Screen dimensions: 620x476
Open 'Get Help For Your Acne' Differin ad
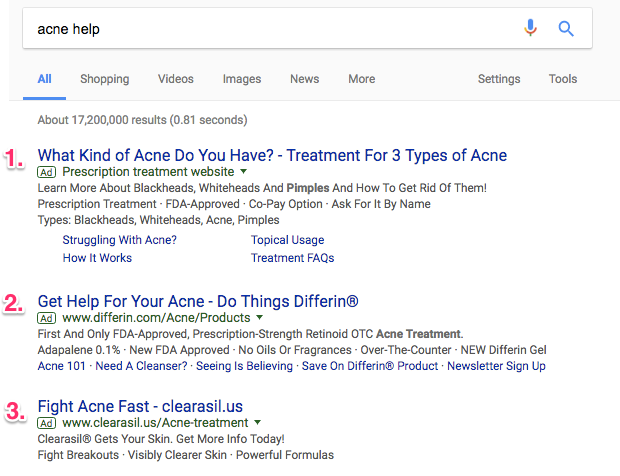tap(198, 301)
